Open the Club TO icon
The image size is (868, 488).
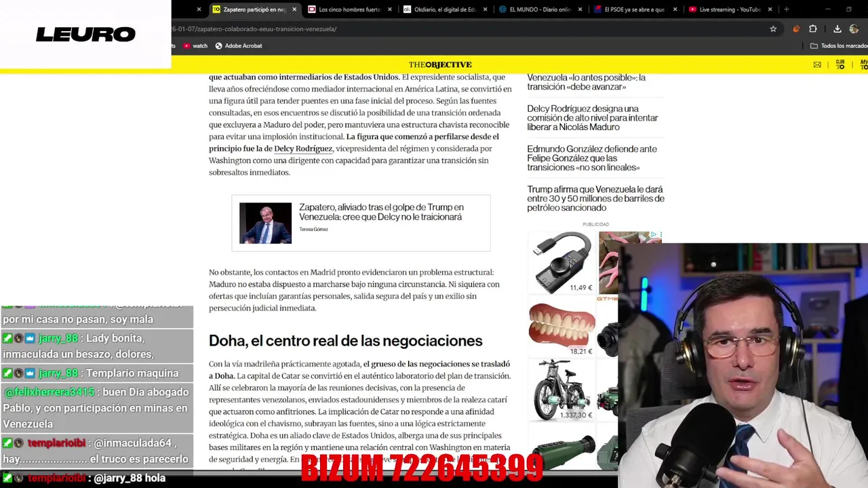click(840, 64)
